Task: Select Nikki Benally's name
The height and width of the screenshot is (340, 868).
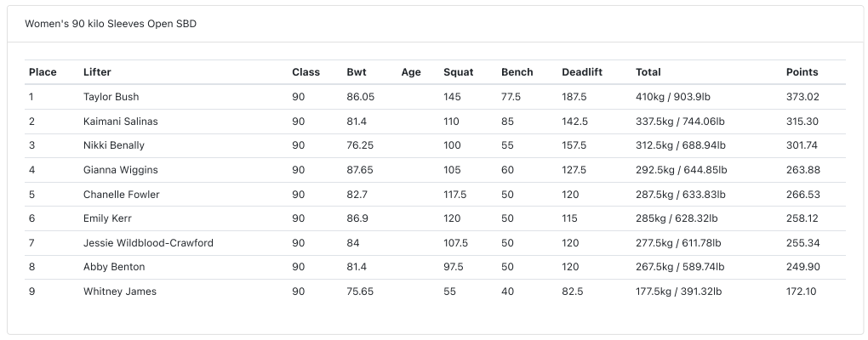Action: coord(114,145)
